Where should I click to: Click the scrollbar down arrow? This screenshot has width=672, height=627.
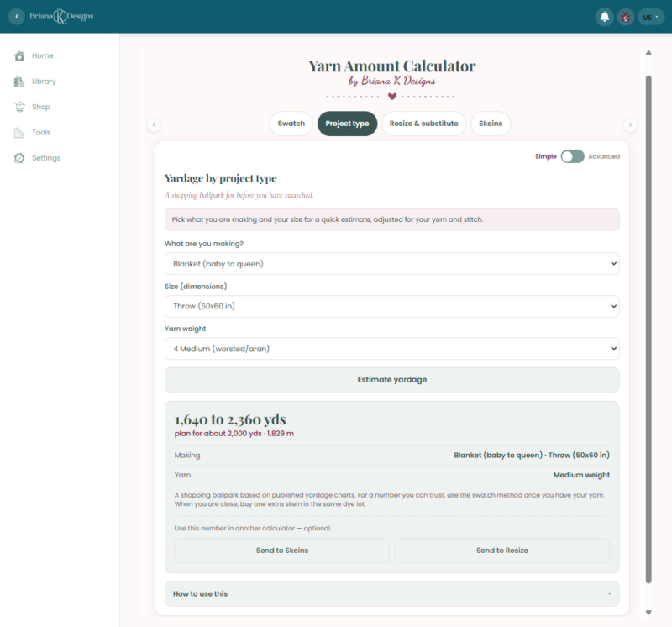tap(648, 613)
